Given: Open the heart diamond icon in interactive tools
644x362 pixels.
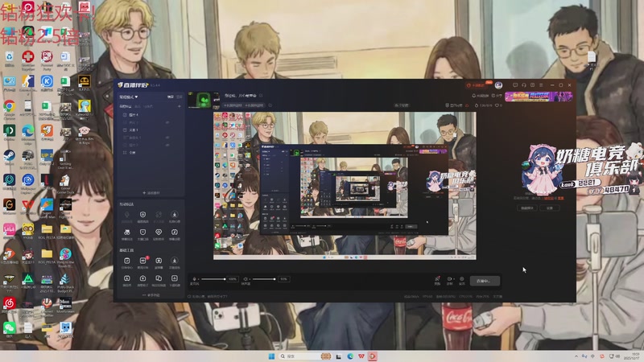Looking at the screenshot, I should [159, 232].
